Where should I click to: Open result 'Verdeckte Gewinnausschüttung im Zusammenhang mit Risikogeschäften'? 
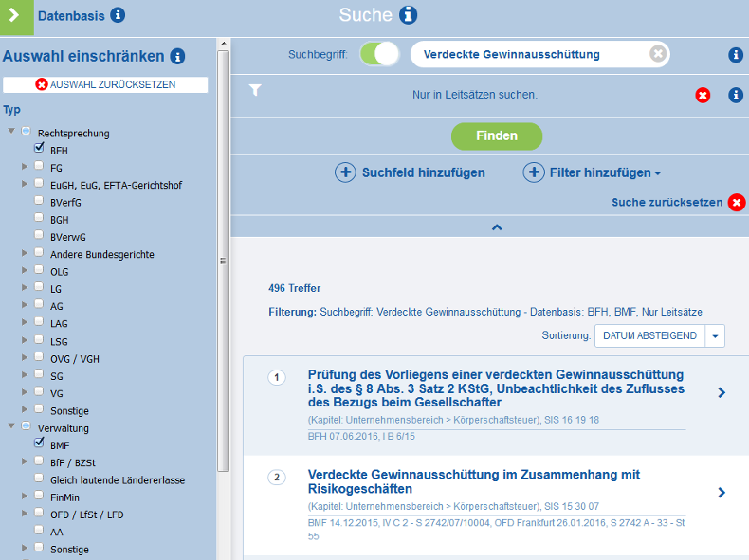pyautogui.click(x=474, y=481)
